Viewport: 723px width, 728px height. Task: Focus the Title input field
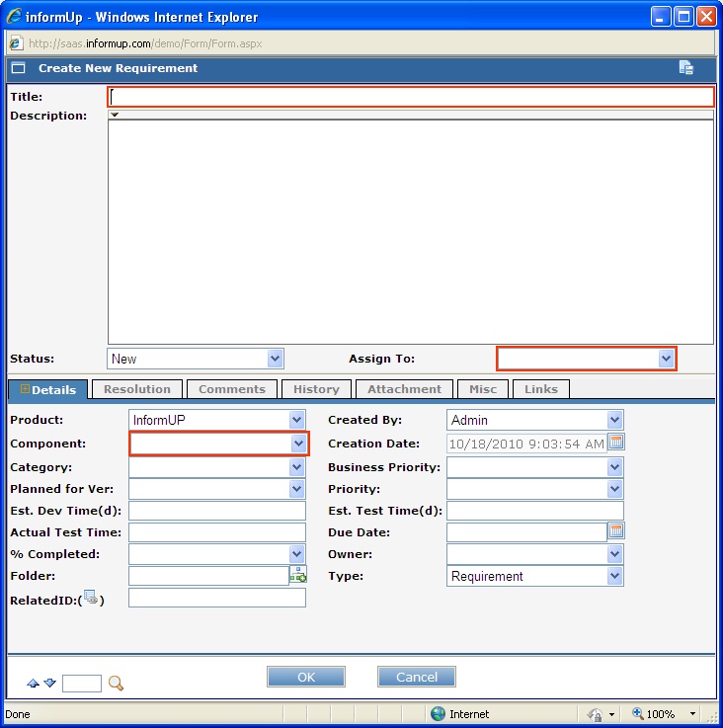click(x=411, y=97)
